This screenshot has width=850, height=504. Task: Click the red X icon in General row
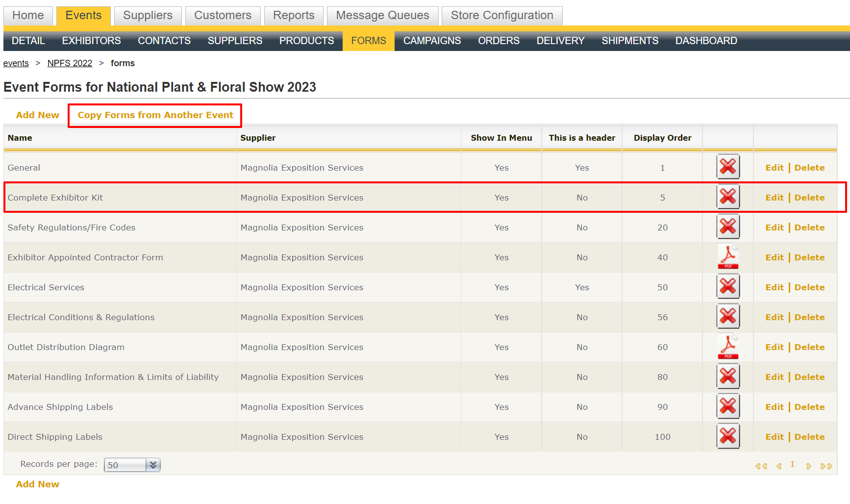728,167
